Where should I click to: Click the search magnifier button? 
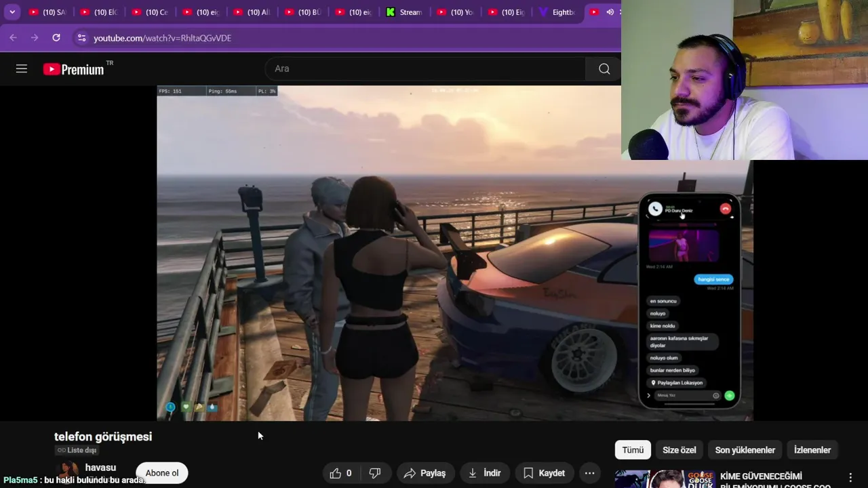coord(604,68)
